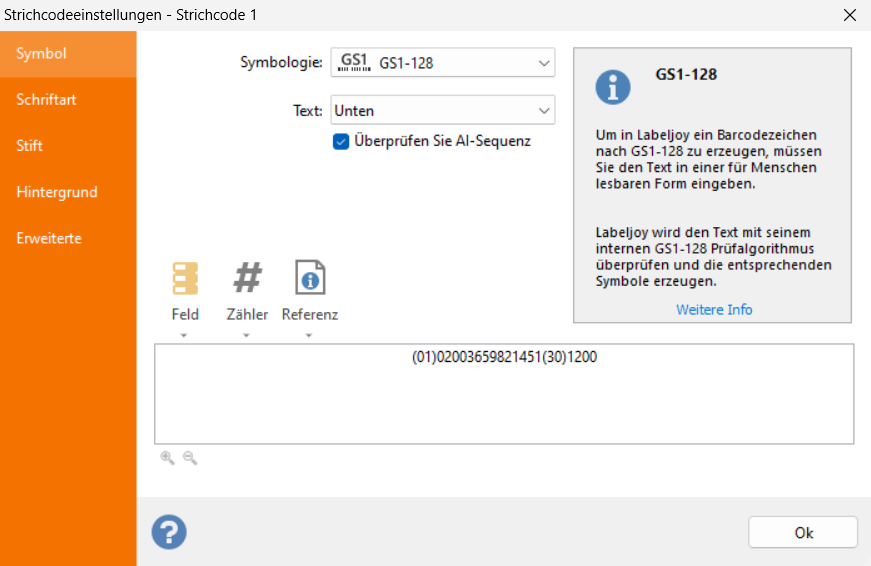Click the zoom in magnifier icon

[167, 458]
